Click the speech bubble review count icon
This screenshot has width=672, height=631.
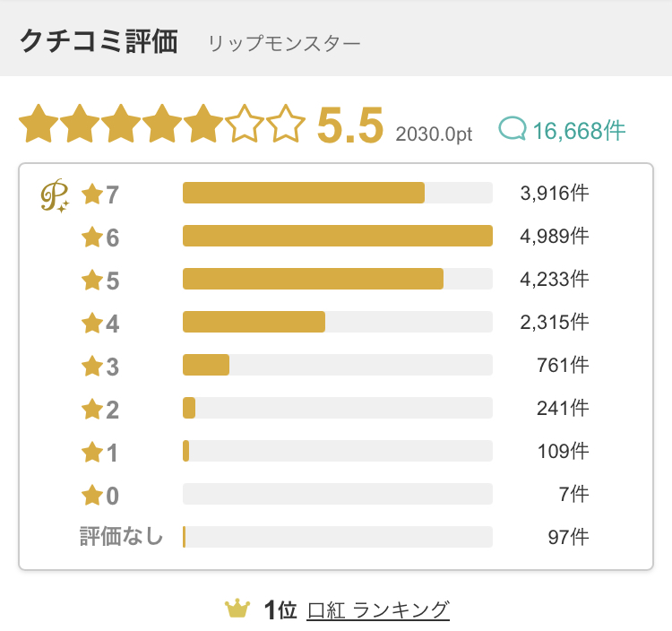click(513, 128)
